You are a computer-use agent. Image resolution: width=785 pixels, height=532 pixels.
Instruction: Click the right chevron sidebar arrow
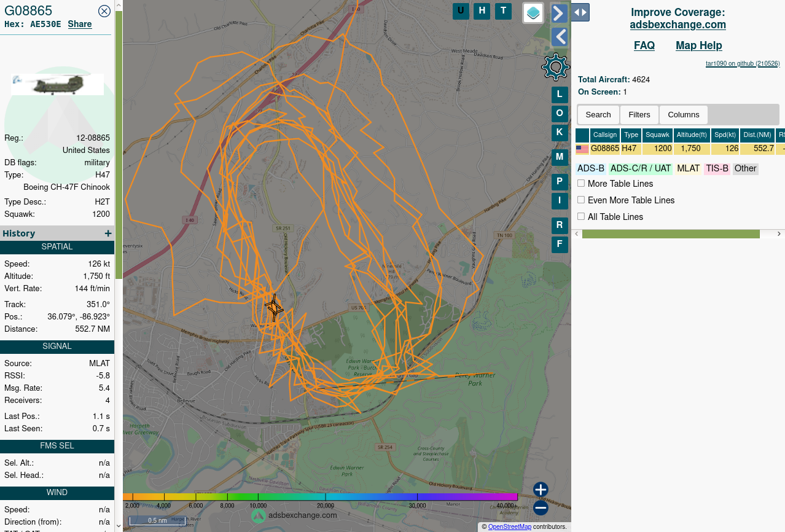click(559, 13)
